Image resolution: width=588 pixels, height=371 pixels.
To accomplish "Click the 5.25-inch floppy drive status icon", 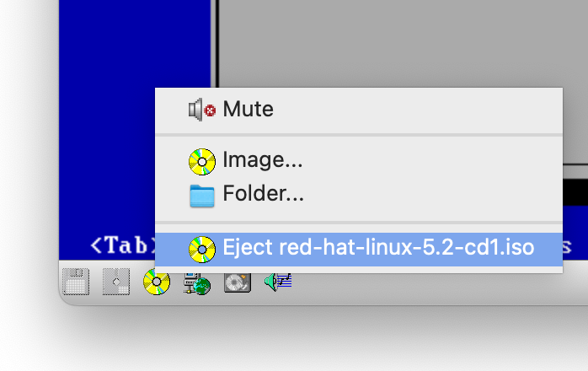I will 116,282.
